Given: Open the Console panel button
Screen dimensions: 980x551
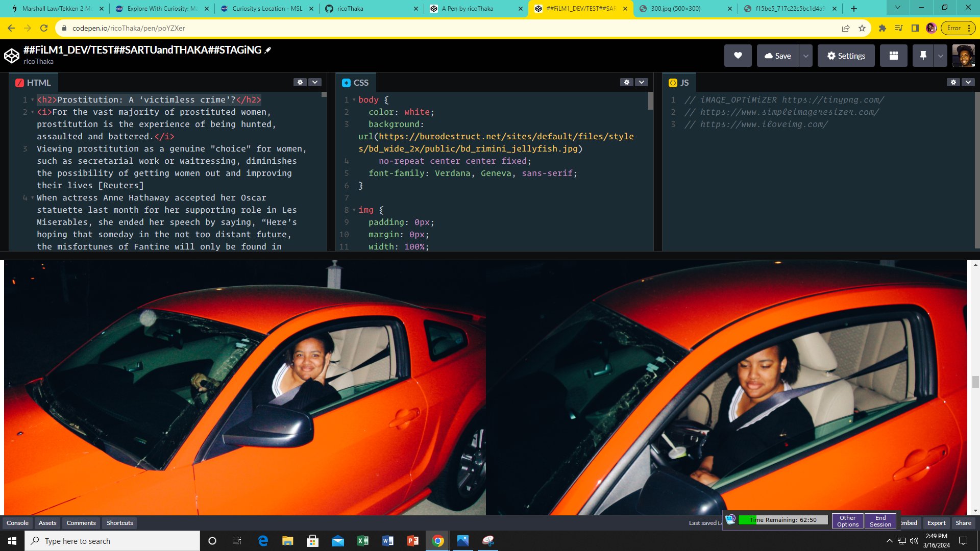Looking at the screenshot, I should click(x=17, y=523).
